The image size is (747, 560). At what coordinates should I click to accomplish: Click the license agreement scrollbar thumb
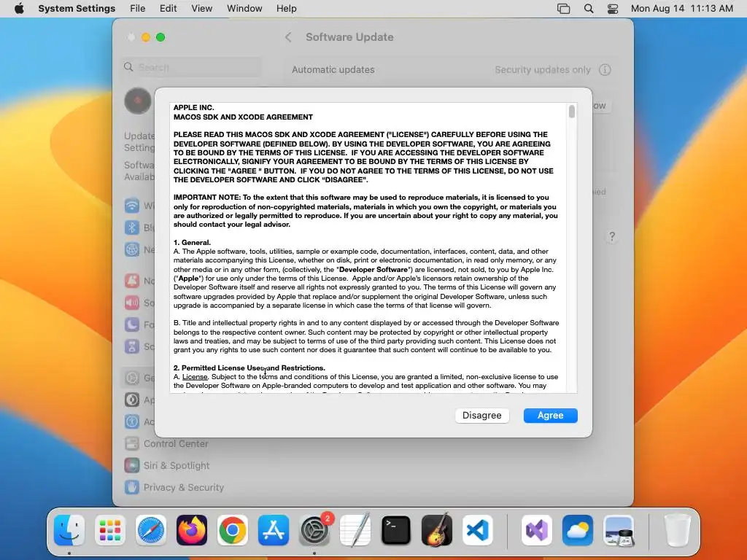click(572, 112)
